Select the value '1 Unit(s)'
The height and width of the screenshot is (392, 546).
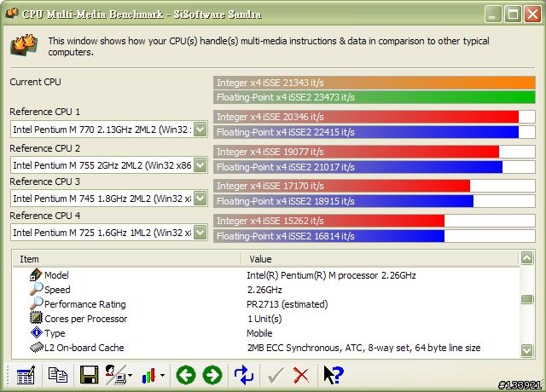(264, 319)
